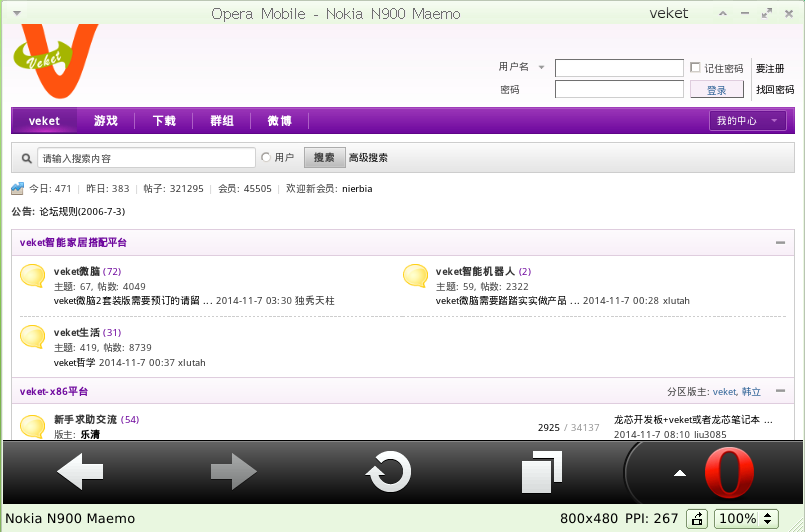Open the 我的中心 dropdown
Image resolution: width=805 pixels, height=532 pixels.
click(x=748, y=121)
